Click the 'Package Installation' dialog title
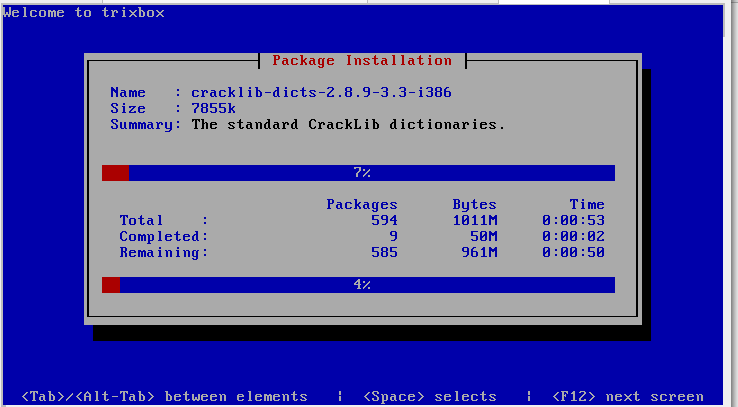This screenshot has width=738, height=407. (362, 60)
